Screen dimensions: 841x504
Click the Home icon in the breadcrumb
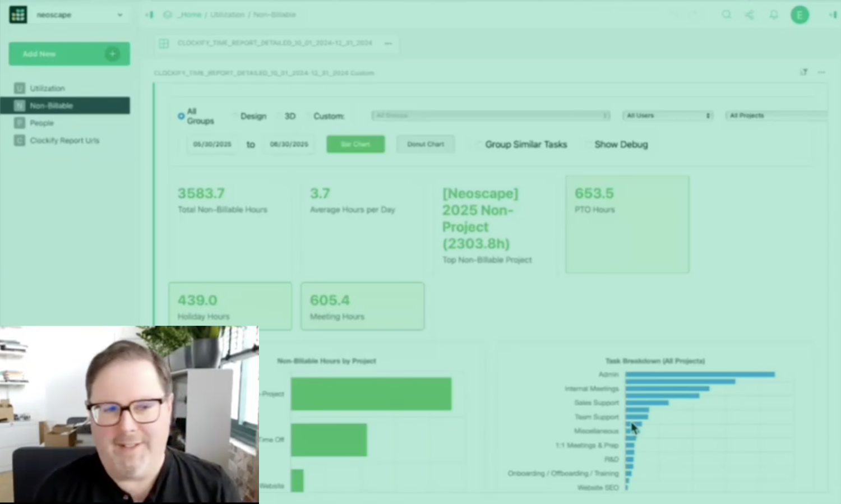pos(167,15)
